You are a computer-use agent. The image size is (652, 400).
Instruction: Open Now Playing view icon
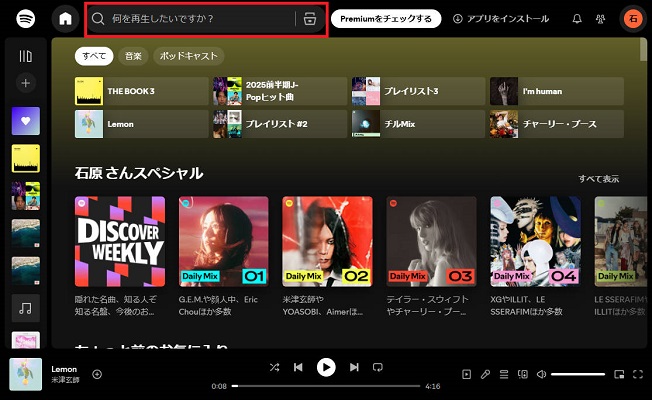(467, 374)
